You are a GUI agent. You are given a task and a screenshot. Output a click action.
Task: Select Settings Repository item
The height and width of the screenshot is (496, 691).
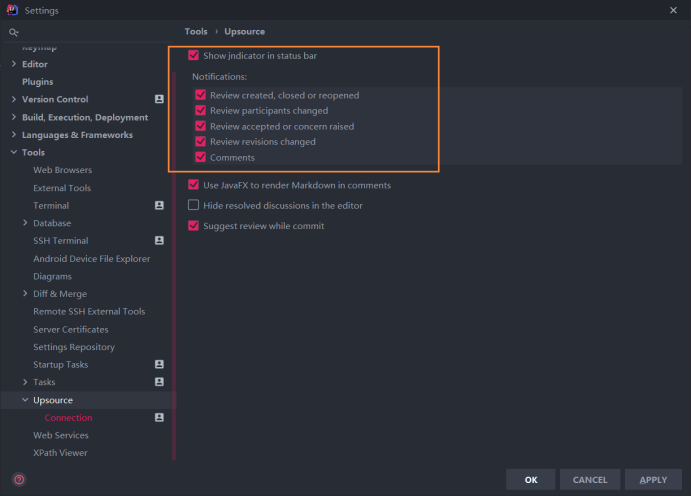tap(74, 347)
